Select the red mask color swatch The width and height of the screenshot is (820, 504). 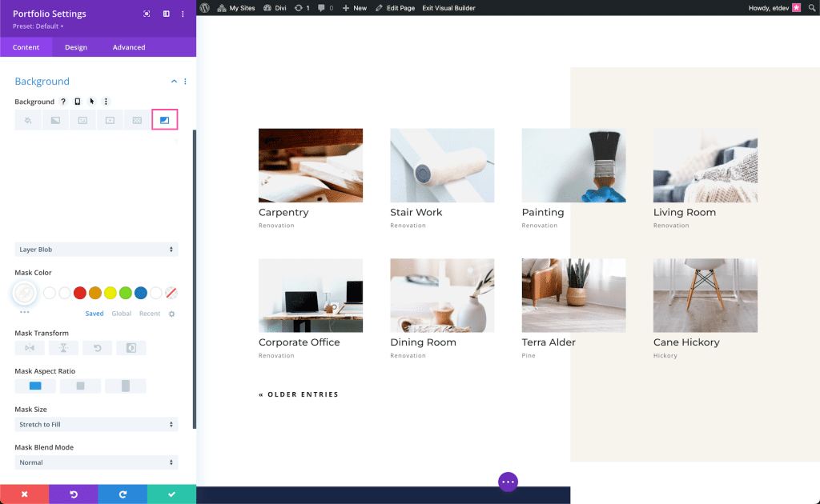click(x=79, y=293)
